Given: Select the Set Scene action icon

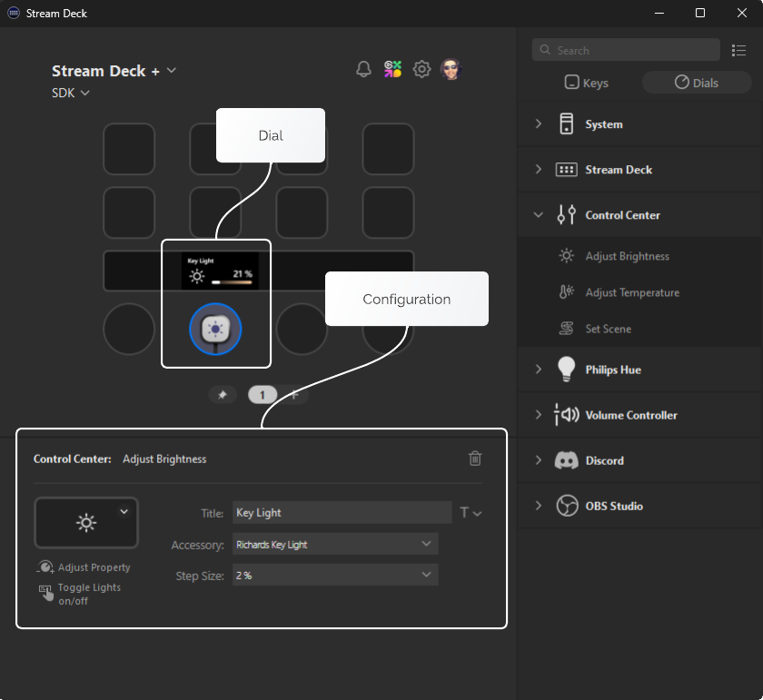Looking at the screenshot, I should (x=567, y=329).
